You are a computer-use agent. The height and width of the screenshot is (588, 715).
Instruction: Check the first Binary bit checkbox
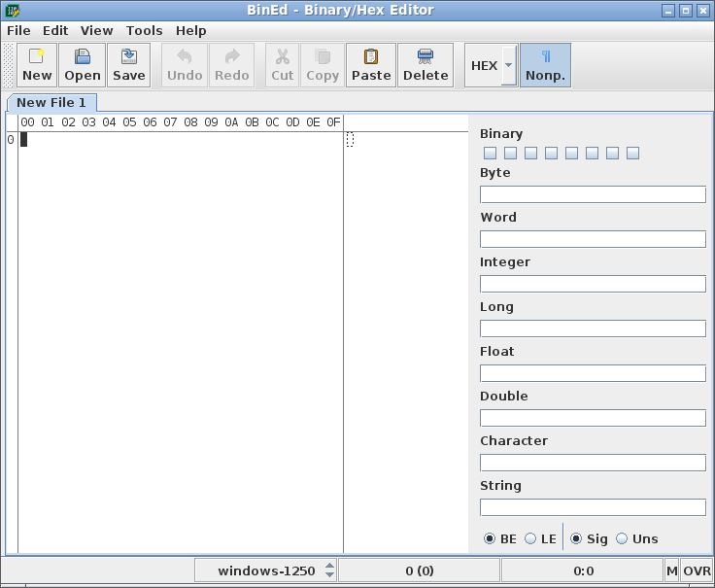tap(491, 154)
